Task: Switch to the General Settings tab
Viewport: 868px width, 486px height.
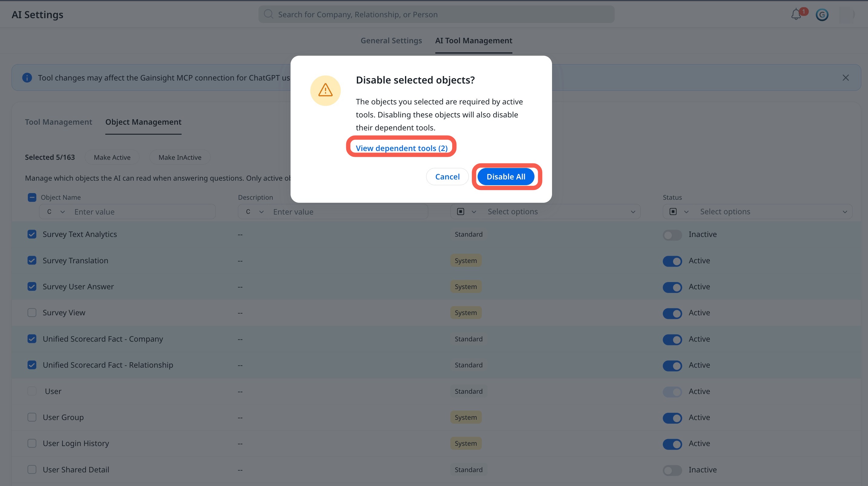Action: click(x=391, y=41)
